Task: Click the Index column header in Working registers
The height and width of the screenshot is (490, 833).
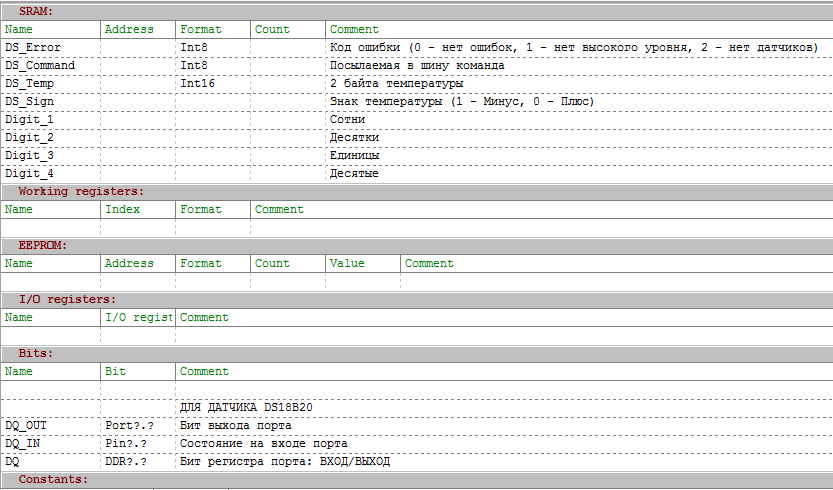Action: pyautogui.click(x=123, y=209)
